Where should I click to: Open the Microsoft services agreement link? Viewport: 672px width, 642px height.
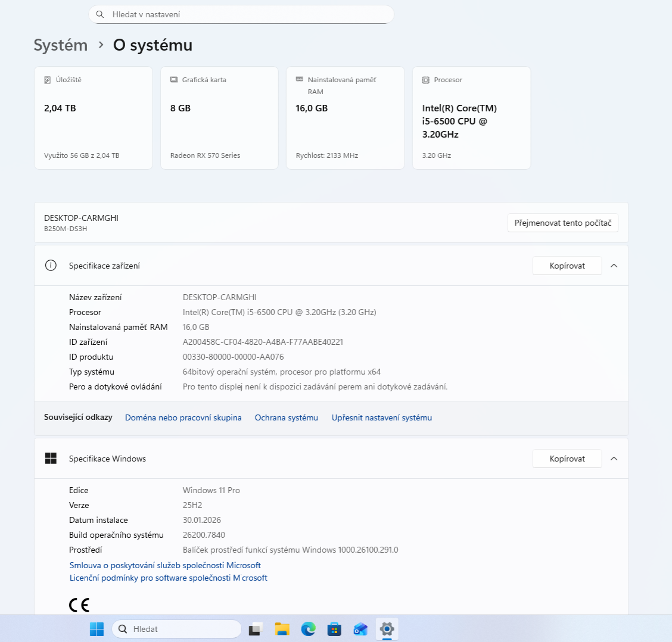pyautogui.click(x=165, y=565)
